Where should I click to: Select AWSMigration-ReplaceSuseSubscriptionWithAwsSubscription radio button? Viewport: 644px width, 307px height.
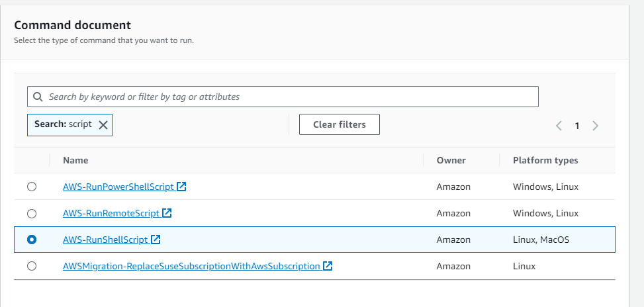point(32,266)
